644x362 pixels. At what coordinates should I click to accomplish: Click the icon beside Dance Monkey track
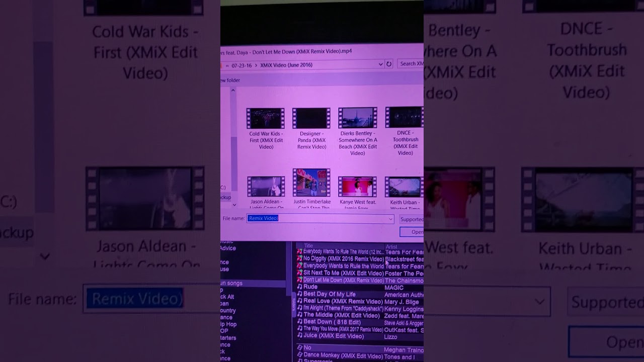(299, 355)
